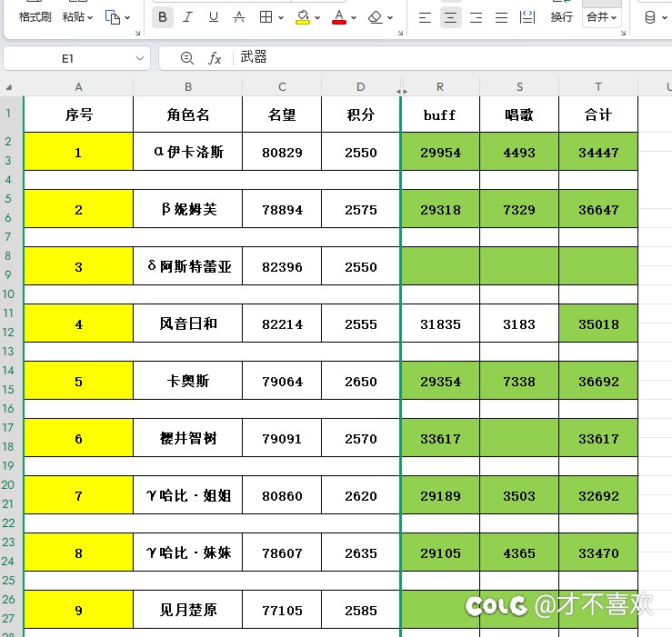Open the 粘贴 paste dropdown

point(77,17)
